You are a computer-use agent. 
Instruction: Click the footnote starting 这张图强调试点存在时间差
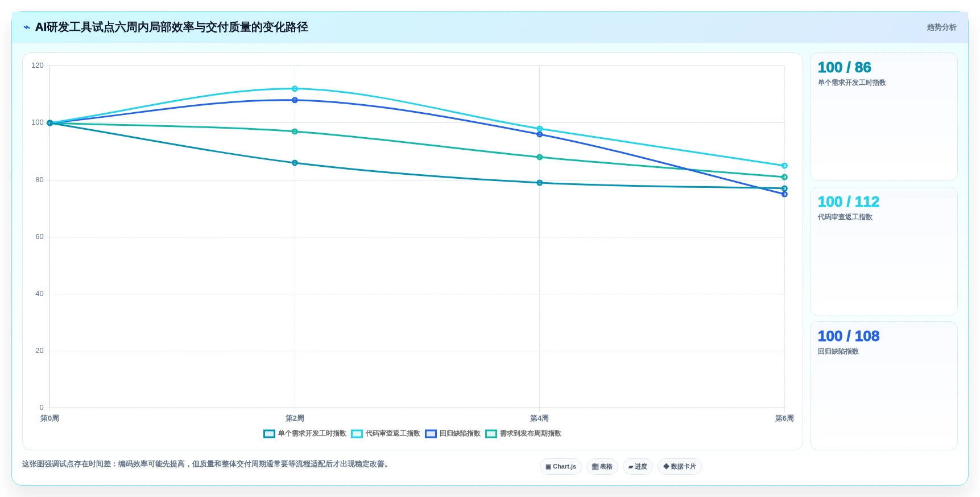[x=207, y=464]
